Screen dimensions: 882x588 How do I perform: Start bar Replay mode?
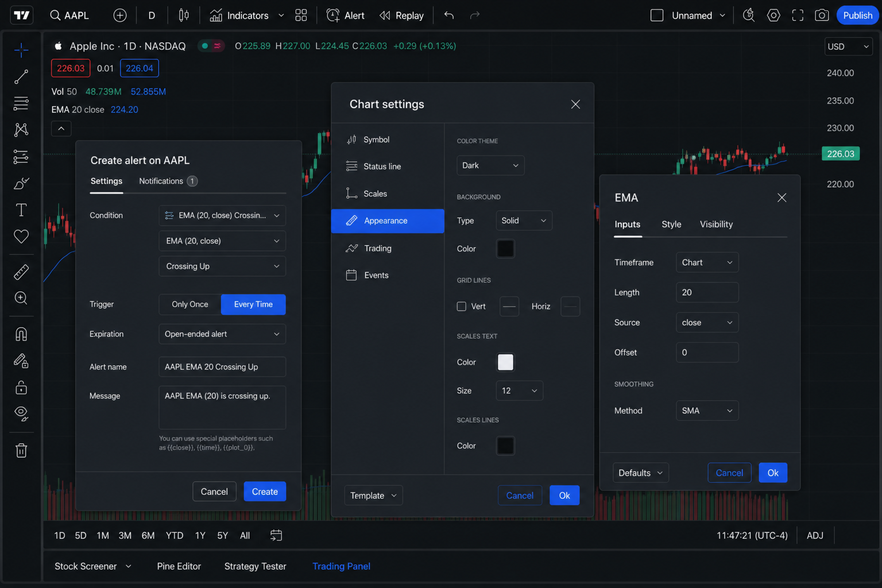401,16
